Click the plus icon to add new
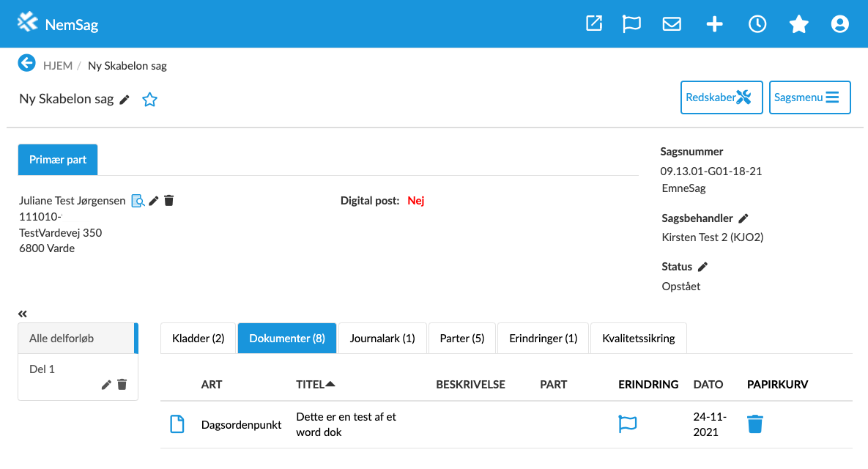The height and width of the screenshot is (469, 868). [x=714, y=24]
